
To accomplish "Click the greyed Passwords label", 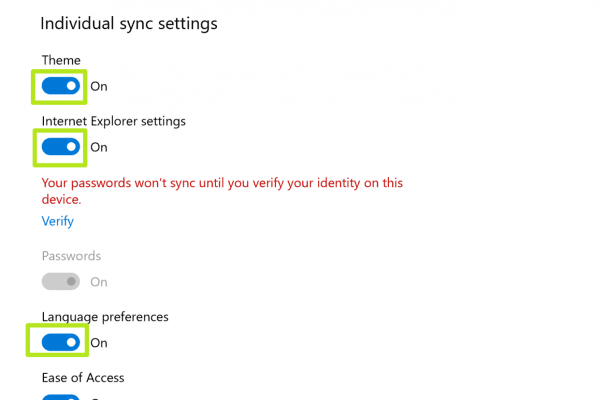I will pos(71,256).
